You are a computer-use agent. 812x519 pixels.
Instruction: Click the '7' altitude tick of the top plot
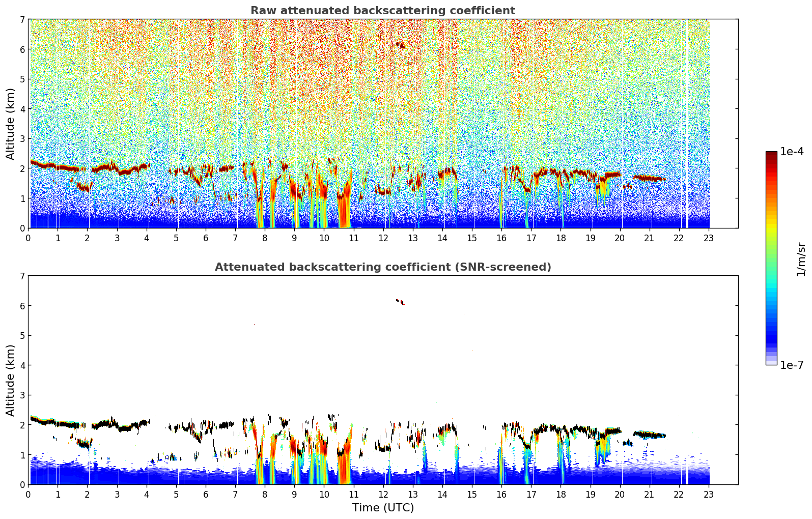22,19
